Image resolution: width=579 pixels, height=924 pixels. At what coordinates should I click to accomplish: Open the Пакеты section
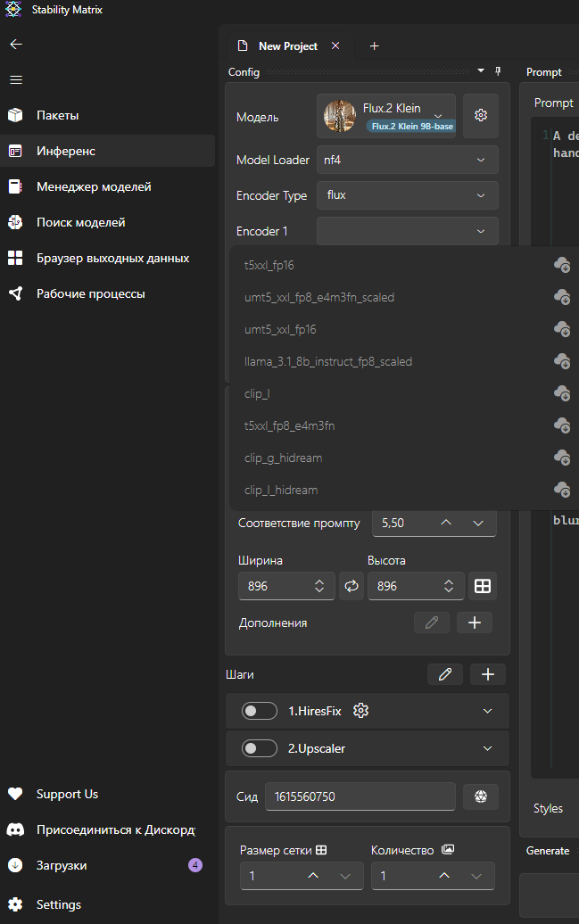point(107,116)
